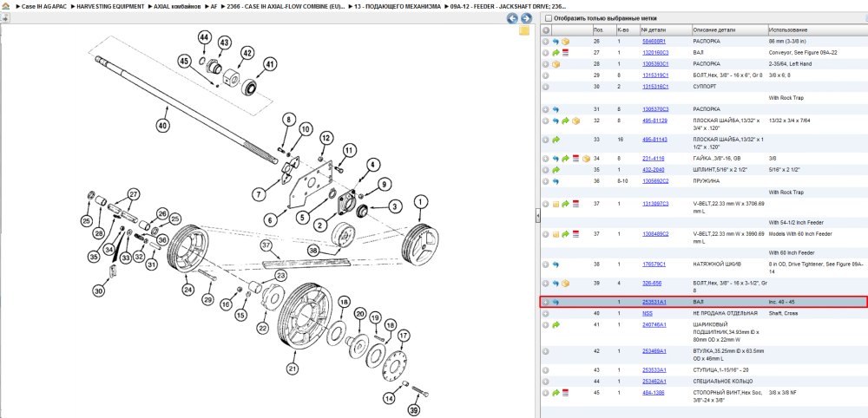
Task: Click green arrow icon for part 495-81129
Action: click(566, 121)
